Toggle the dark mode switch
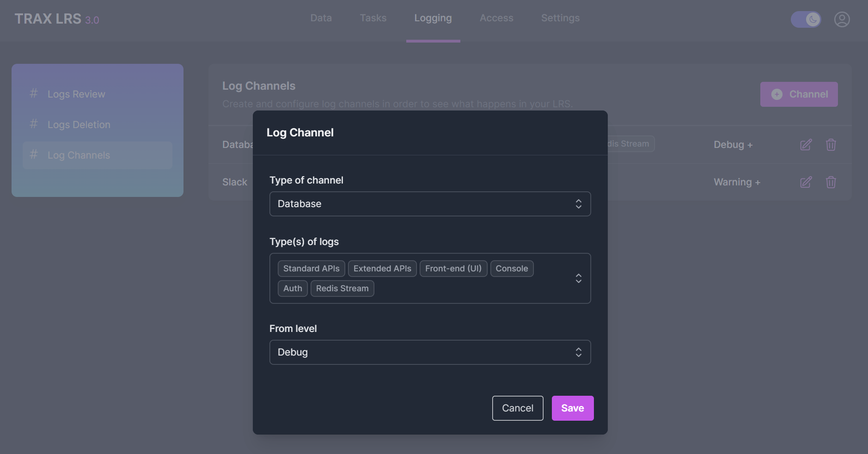 tap(806, 19)
